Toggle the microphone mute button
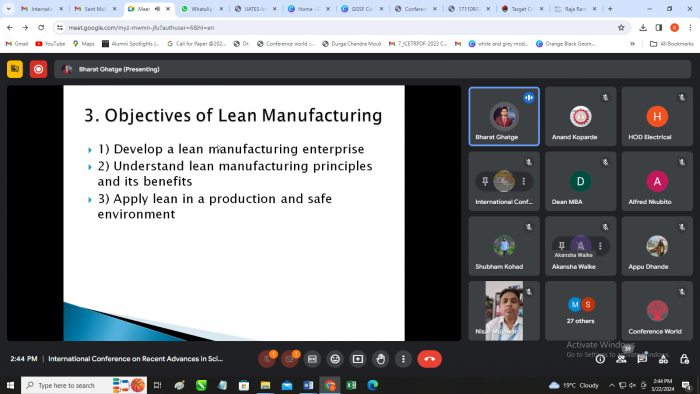The width and height of the screenshot is (700, 394). click(267, 359)
